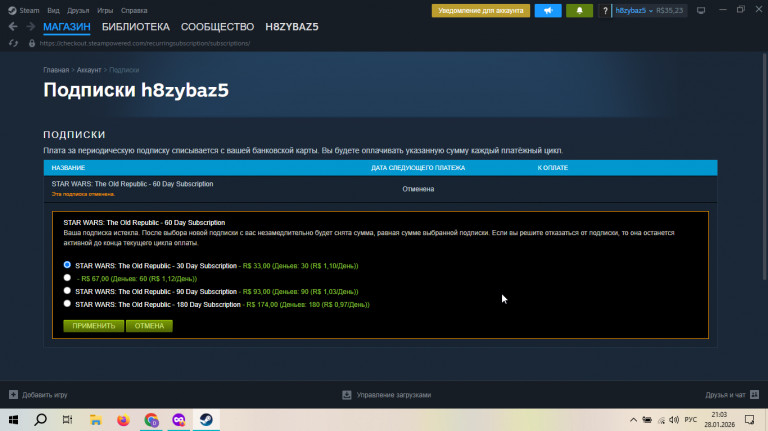The image size is (768, 431).
Task: Follow the Главная breadcrumb link
Action: point(56,70)
